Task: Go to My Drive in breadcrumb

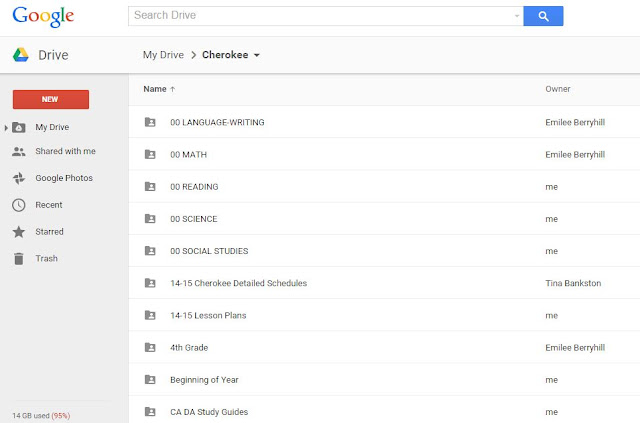Action: pyautogui.click(x=163, y=55)
